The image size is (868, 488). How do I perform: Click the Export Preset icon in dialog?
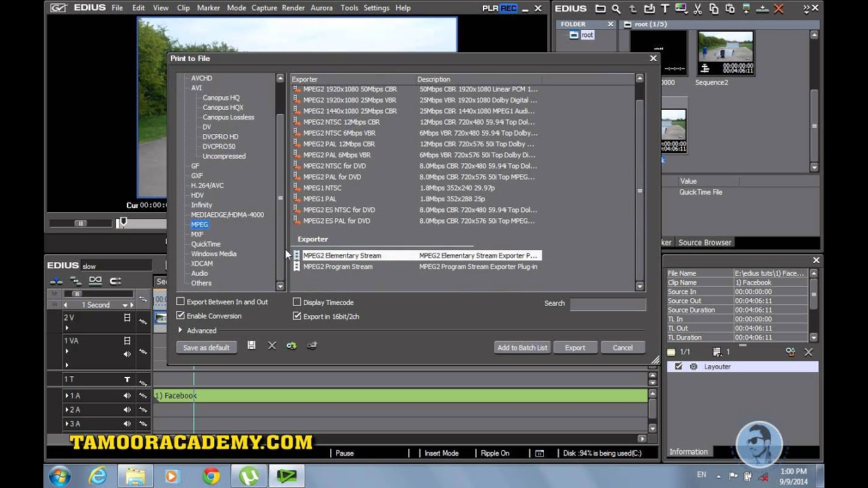(312, 346)
